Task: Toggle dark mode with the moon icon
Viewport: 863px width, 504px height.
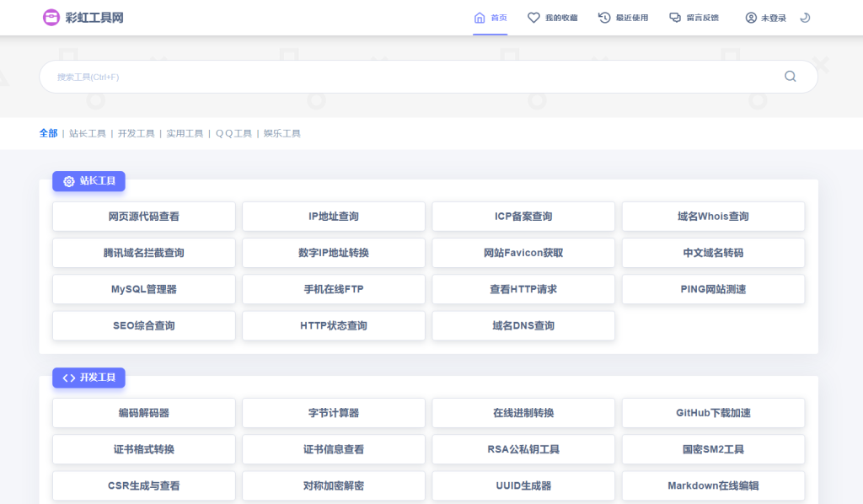Action: click(x=805, y=18)
